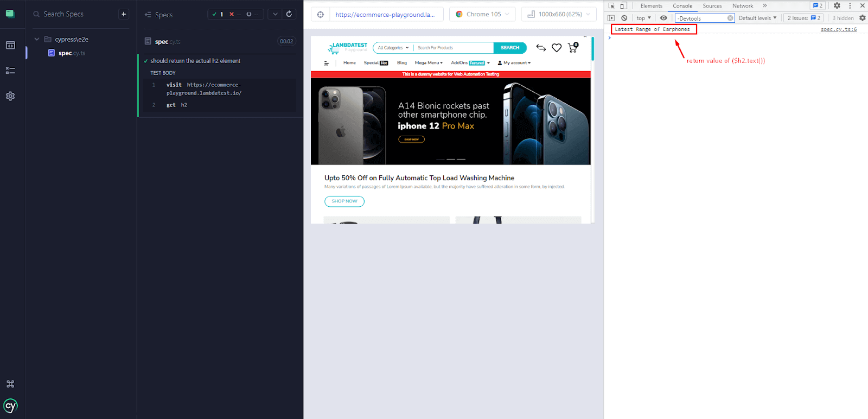Rerun all tests with the reload icon

[289, 14]
